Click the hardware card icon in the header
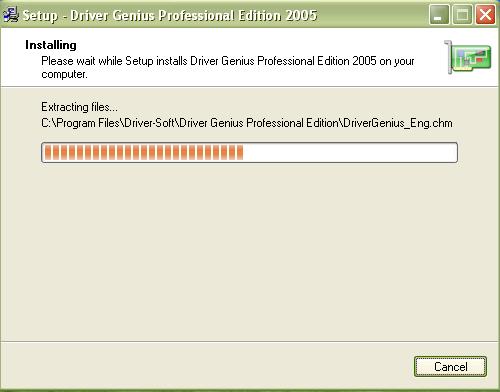This screenshot has width=500, height=392. (x=468, y=57)
